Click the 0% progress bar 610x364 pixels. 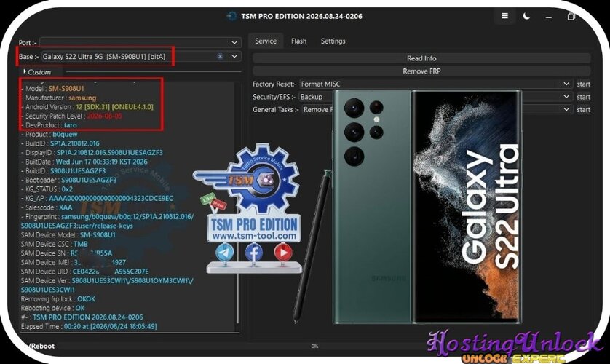[314, 346]
